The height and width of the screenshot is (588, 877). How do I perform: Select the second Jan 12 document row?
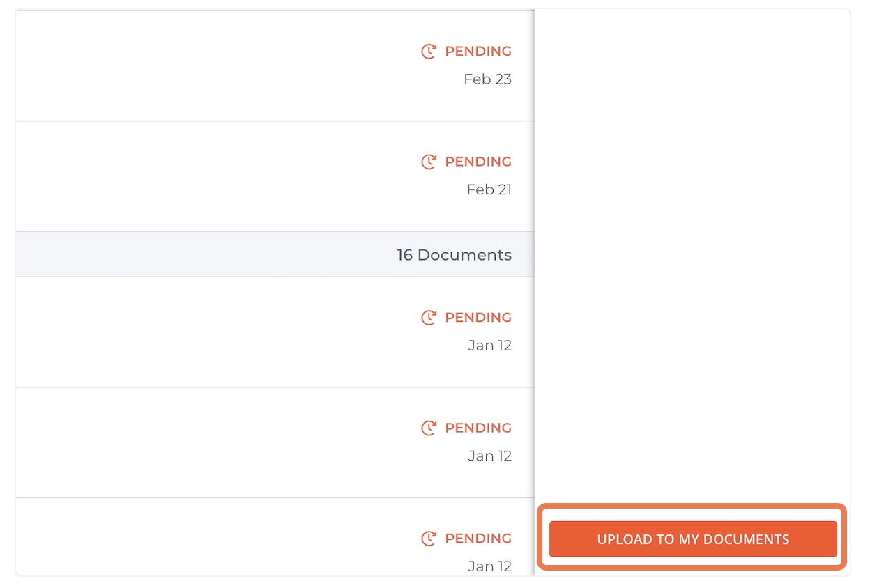pyautogui.click(x=272, y=442)
